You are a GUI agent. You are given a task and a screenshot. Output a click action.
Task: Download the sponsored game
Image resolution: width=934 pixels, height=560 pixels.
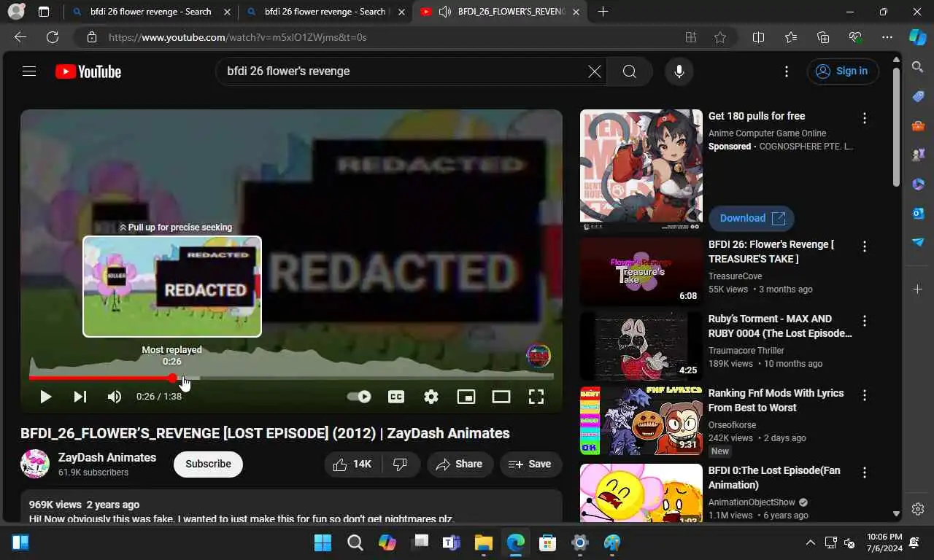[752, 218]
